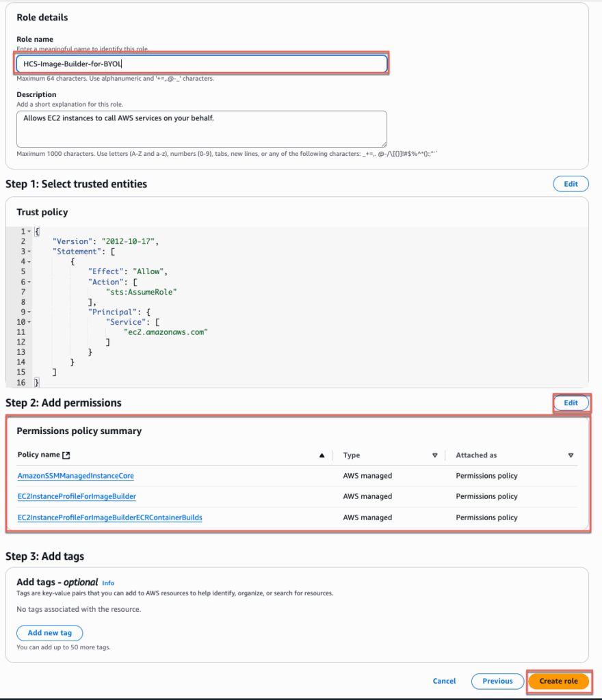This screenshot has height=700, width=602.
Task: Collapse trust policy JSON at line 1
Action: (30, 232)
